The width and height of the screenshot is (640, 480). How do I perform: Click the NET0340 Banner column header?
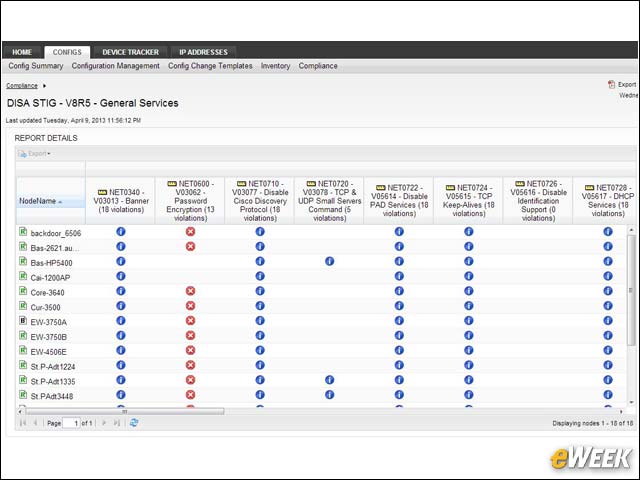point(121,201)
